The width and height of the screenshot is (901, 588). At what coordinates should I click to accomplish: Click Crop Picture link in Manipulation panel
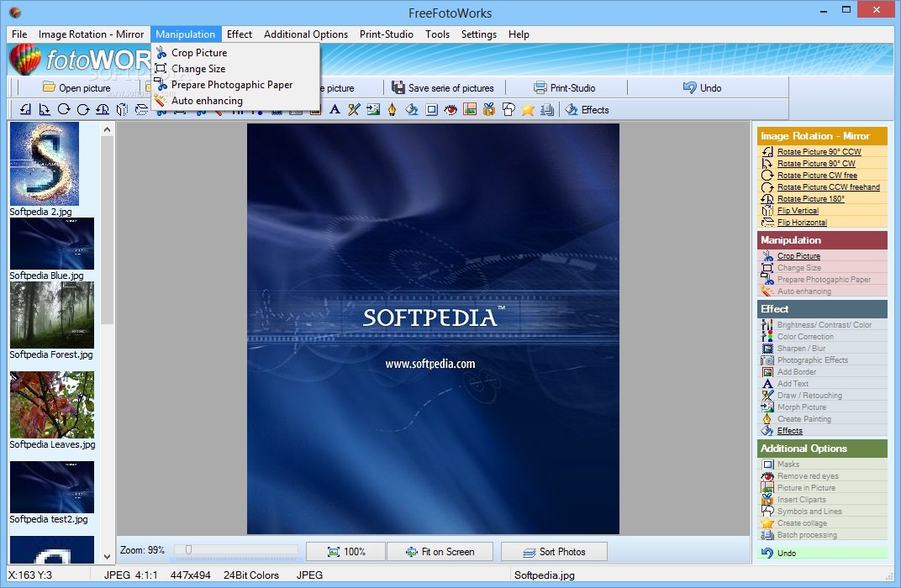pyautogui.click(x=798, y=255)
